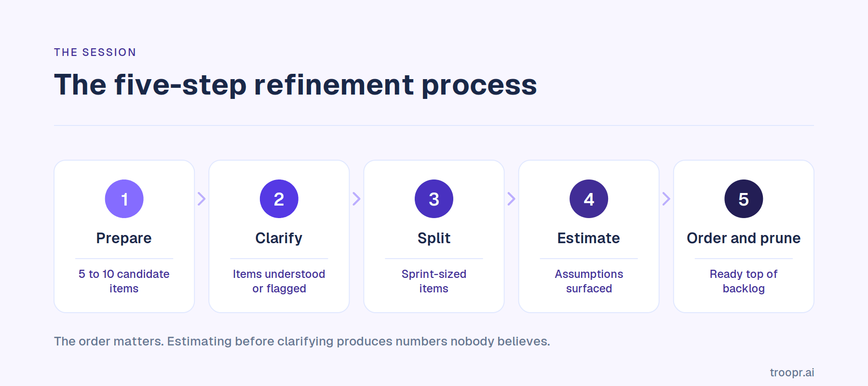Click the number 1 circle badge
Viewport: 868px width, 386px height.
click(124, 199)
